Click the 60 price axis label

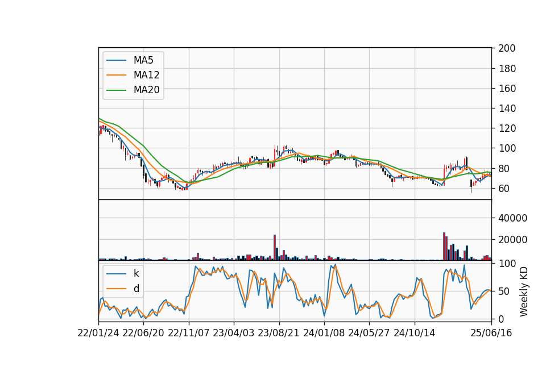click(x=504, y=189)
